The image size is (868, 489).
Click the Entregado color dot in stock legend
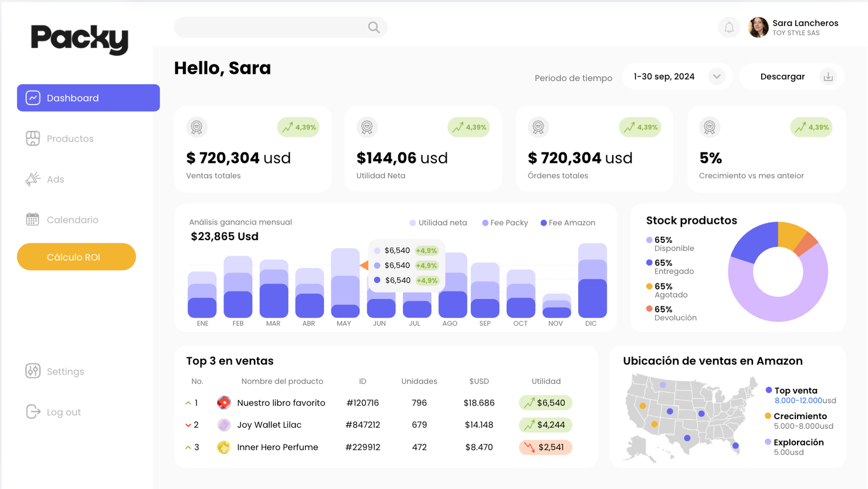(x=649, y=262)
